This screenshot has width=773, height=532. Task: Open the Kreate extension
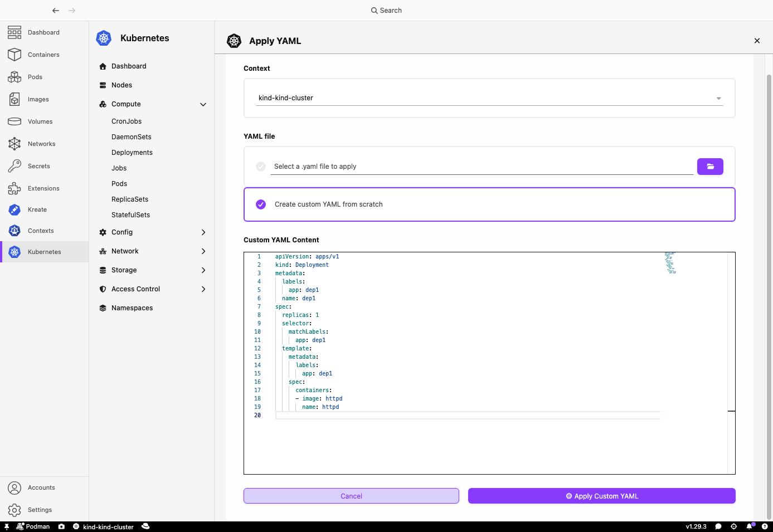[44, 209]
